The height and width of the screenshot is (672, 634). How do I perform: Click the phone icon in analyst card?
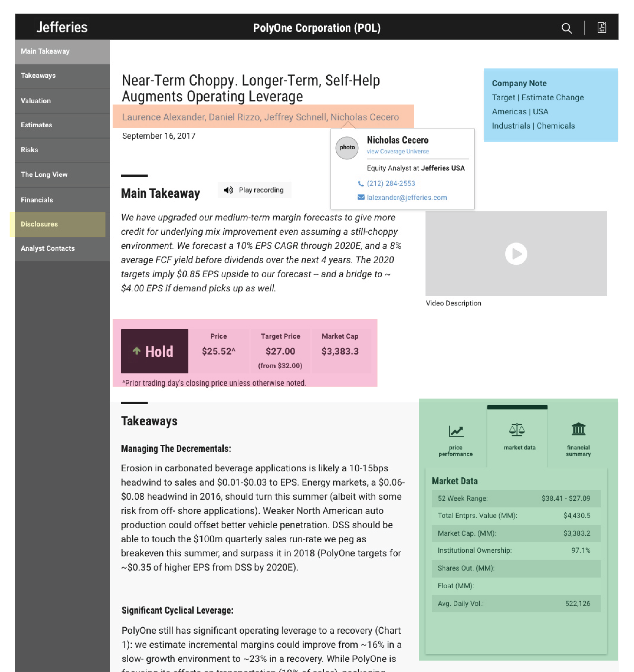[361, 183]
